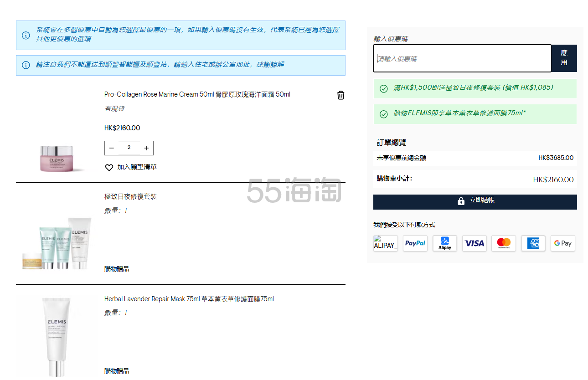Viewport: 588px width, 380px height.
Task: Click info icon in 順豐智能櫃 shipping notice
Action: pyautogui.click(x=26, y=65)
